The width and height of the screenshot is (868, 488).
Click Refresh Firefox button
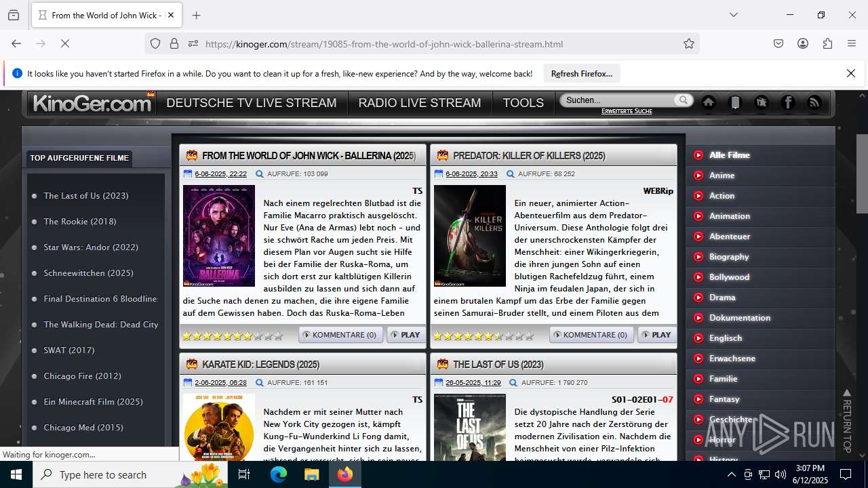coord(582,73)
